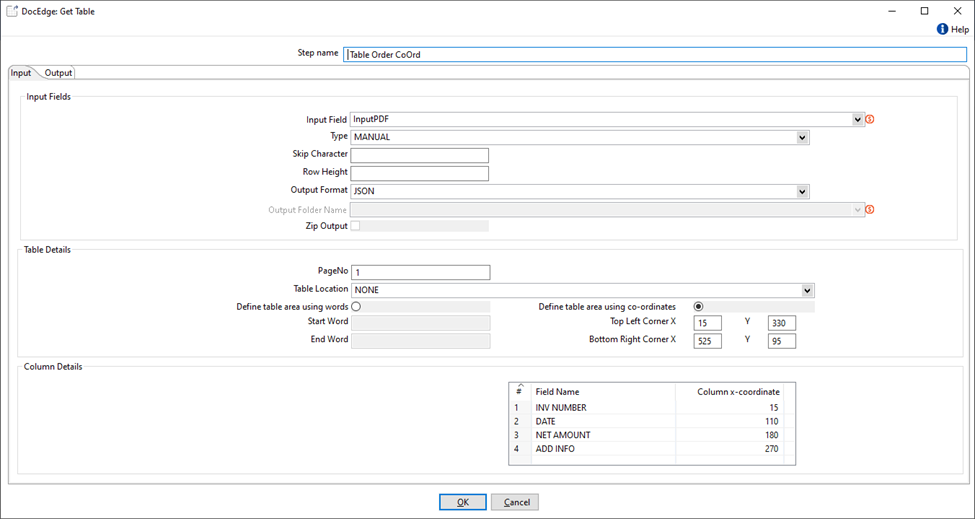This screenshot has height=519, width=975.
Task: Click sort arrow in # column header
Action: coord(518,386)
